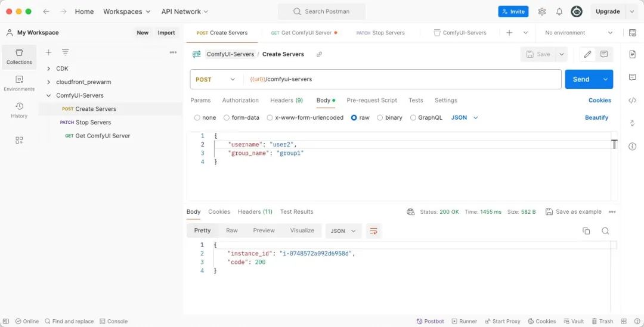The height and width of the screenshot is (327, 644).
Task: Open the user avatar menu
Action: pyautogui.click(x=577, y=11)
